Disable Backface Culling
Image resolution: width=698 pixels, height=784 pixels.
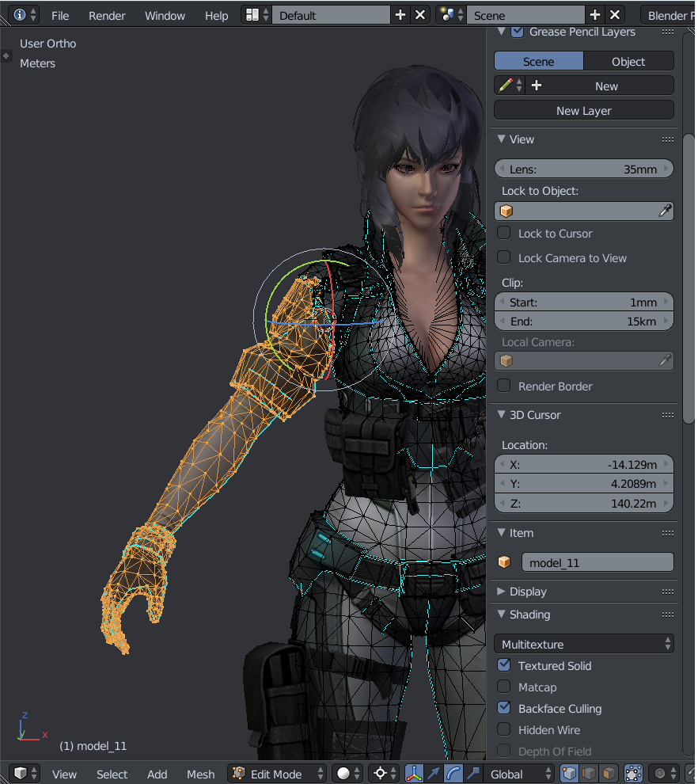coord(503,708)
